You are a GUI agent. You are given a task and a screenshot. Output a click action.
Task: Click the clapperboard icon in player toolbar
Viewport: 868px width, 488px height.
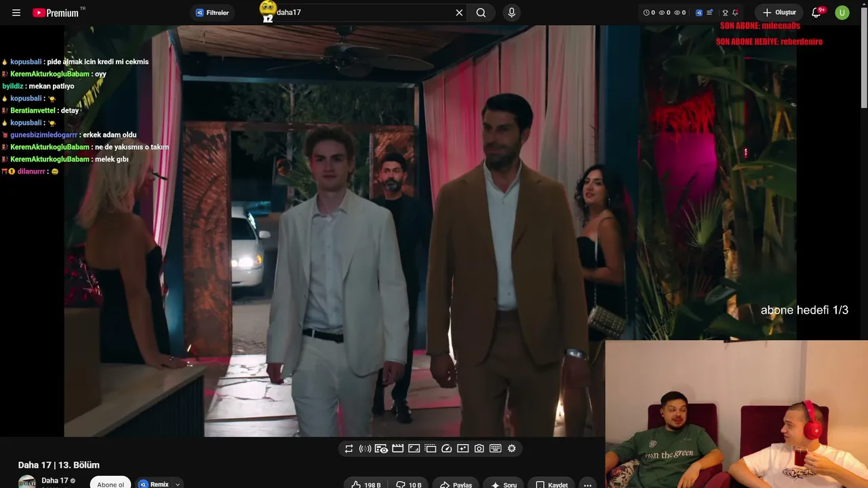(398, 449)
